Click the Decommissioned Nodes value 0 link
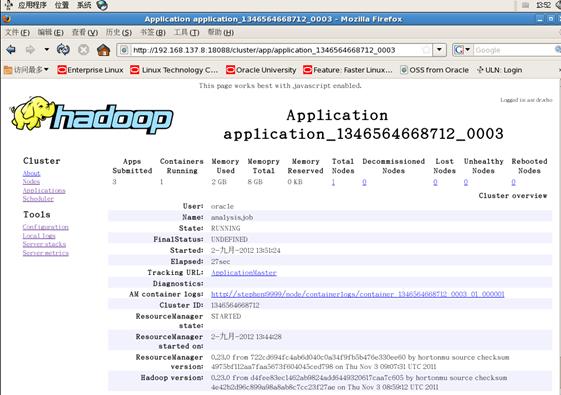Viewport: 561px width, 395px height. pos(364,182)
